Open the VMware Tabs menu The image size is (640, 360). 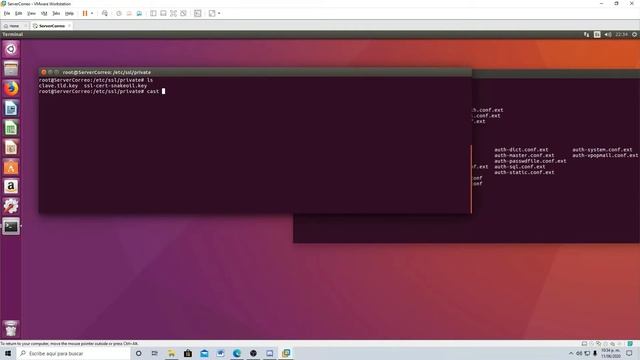coord(56,13)
